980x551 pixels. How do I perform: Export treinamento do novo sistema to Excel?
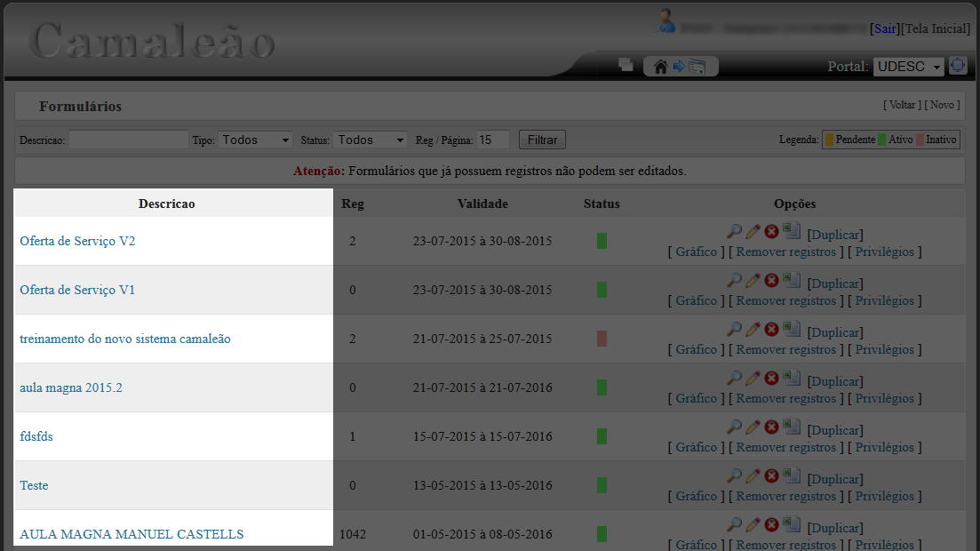tap(792, 328)
